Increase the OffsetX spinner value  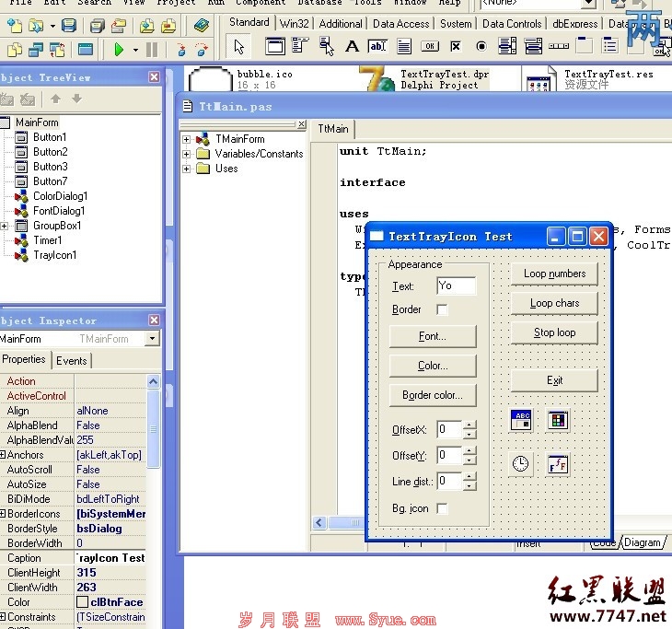tap(469, 425)
